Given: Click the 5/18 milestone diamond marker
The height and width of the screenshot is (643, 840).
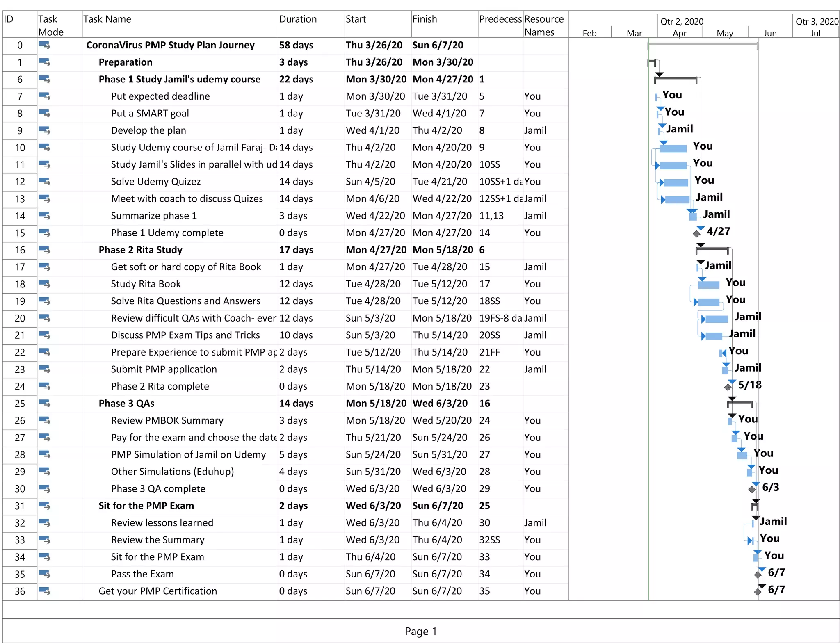Looking at the screenshot, I should pos(728,387).
